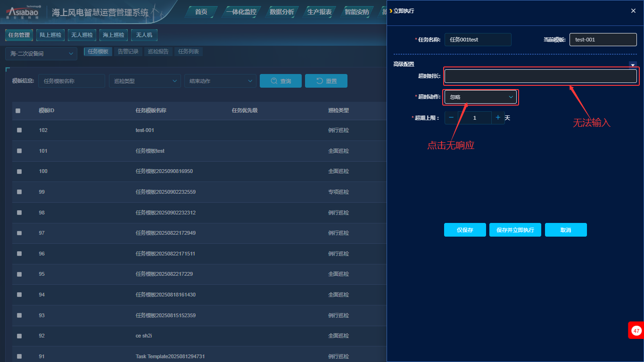The image size is (644, 362).
Task: Click the red 47 notification badge
Action: point(636,330)
